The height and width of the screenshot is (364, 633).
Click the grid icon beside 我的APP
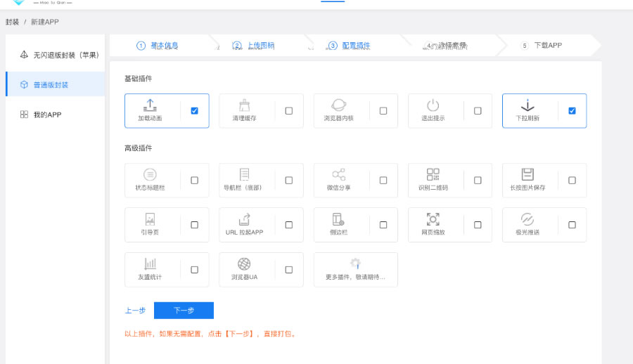pyautogui.click(x=24, y=115)
